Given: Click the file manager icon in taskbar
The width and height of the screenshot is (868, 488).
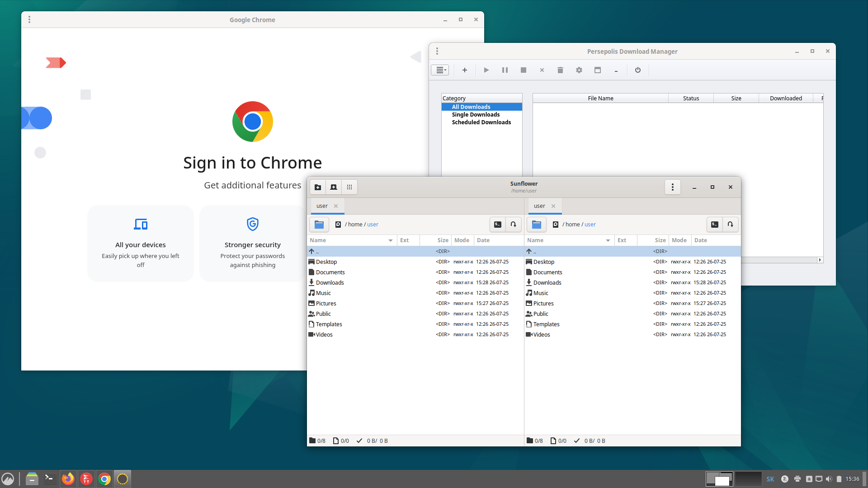Looking at the screenshot, I should coord(32,479).
